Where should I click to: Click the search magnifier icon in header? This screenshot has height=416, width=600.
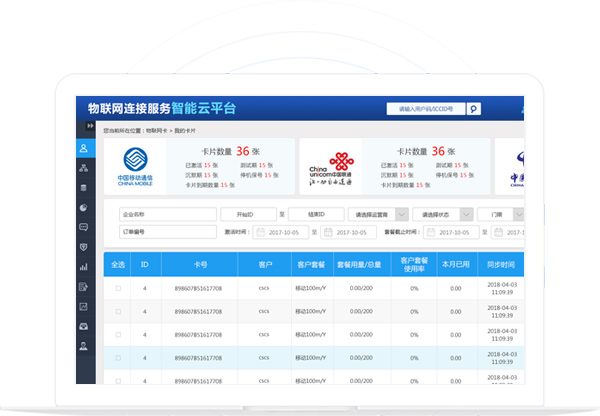[x=474, y=109]
